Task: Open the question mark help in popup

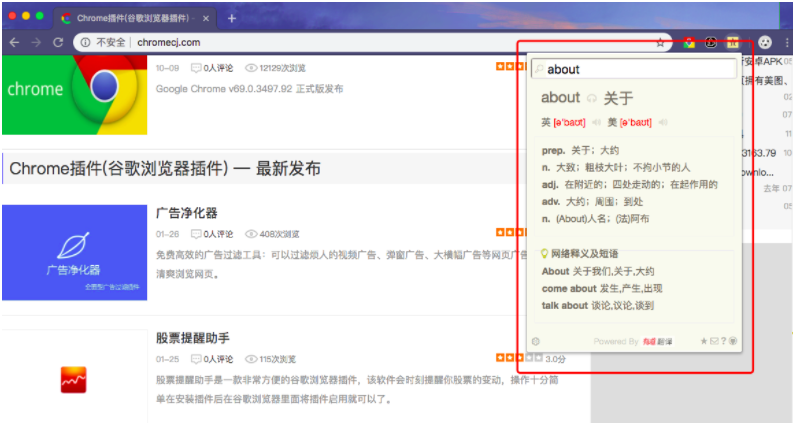Action: (x=723, y=341)
